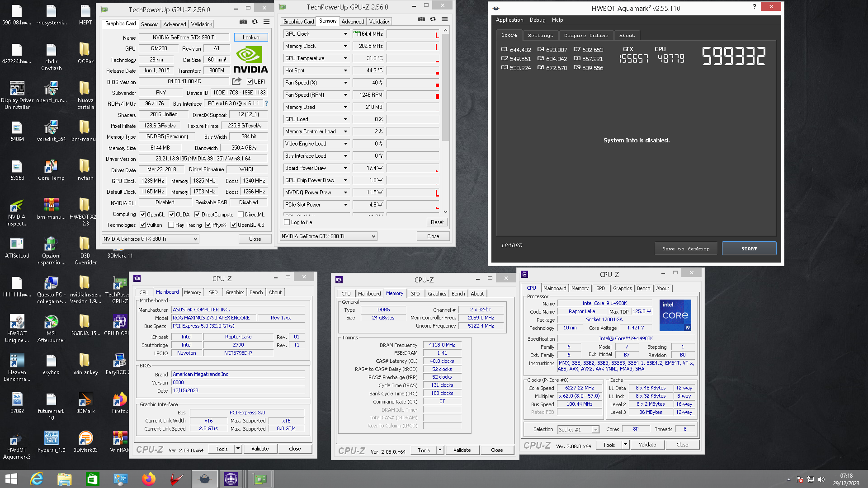Image resolution: width=868 pixels, height=488 pixels.
Task: Click the Lookup button in GPU-Z
Action: (251, 38)
